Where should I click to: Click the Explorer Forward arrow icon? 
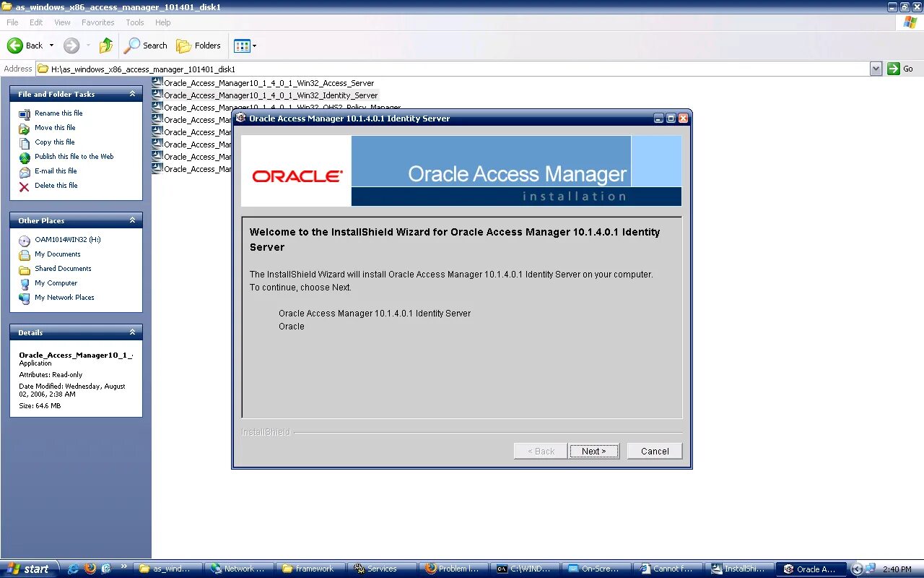(x=71, y=46)
